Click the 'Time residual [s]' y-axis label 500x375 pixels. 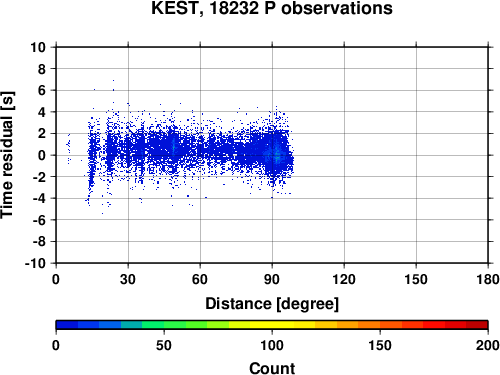7,155
